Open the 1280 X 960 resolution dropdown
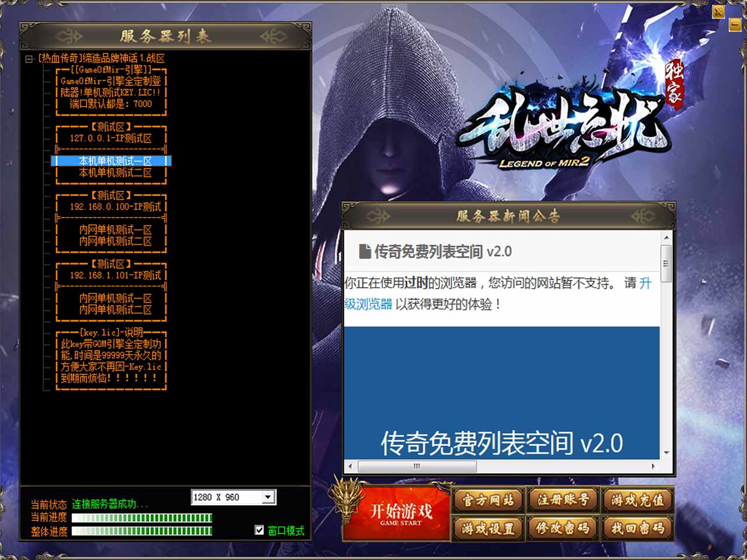 (268, 497)
